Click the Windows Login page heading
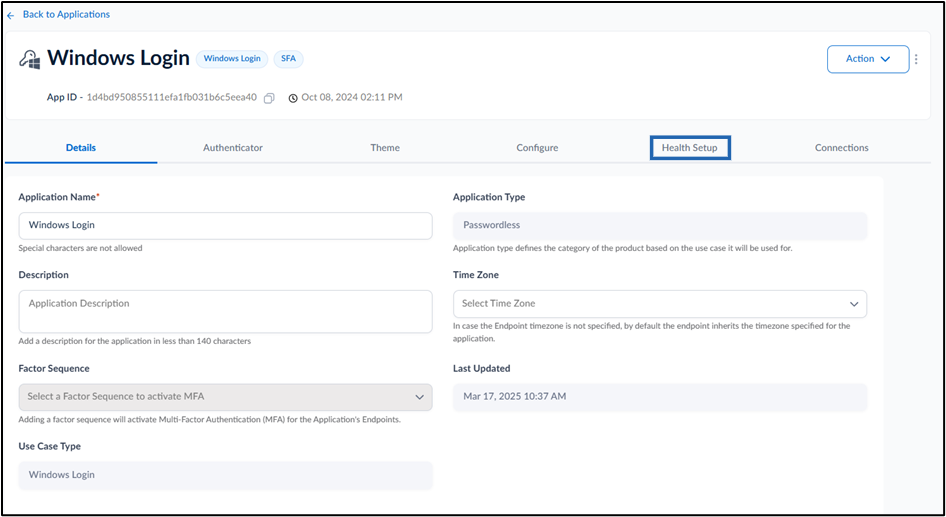Image resolution: width=946 pixels, height=517 pixels. [118, 59]
